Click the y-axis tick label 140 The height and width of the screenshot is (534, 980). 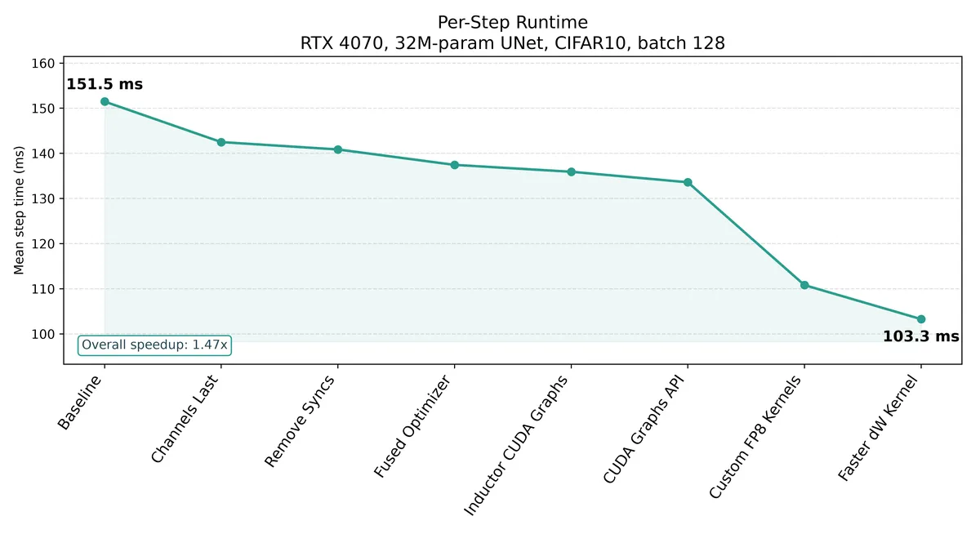pos(43,154)
